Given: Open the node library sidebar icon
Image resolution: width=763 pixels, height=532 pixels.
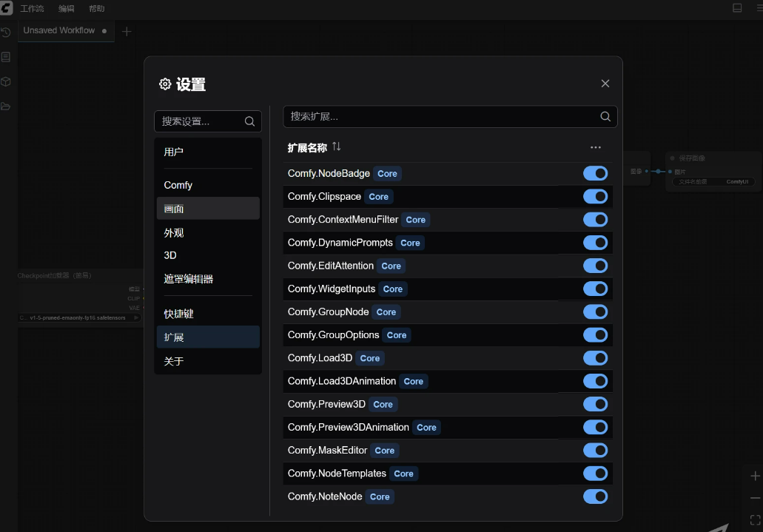Looking at the screenshot, I should tap(6, 57).
